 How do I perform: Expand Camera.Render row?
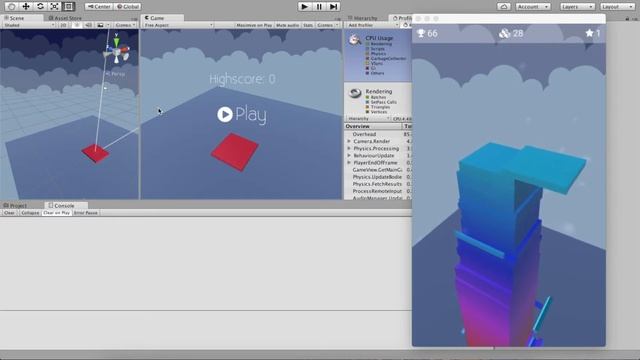349,141
